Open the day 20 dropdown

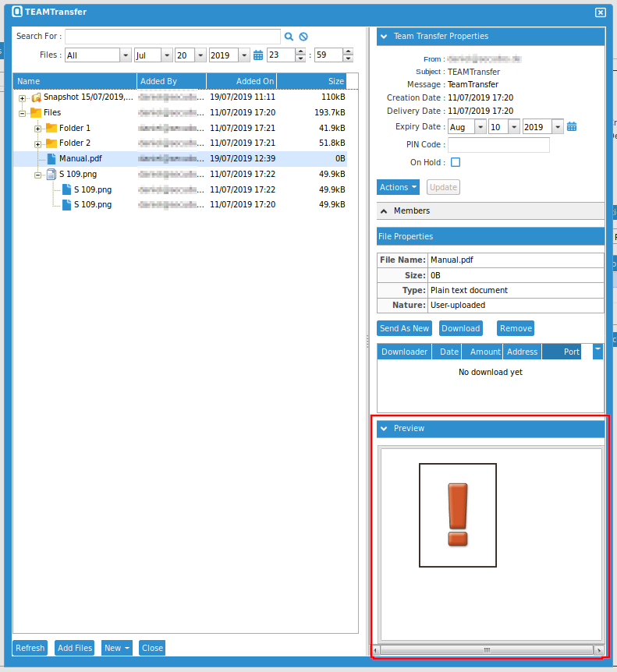click(x=200, y=55)
